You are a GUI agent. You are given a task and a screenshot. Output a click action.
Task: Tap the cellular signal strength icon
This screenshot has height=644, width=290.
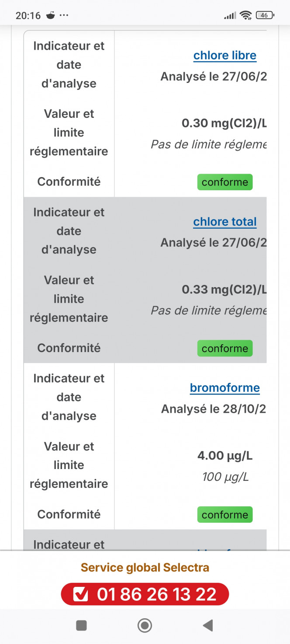coord(230,16)
